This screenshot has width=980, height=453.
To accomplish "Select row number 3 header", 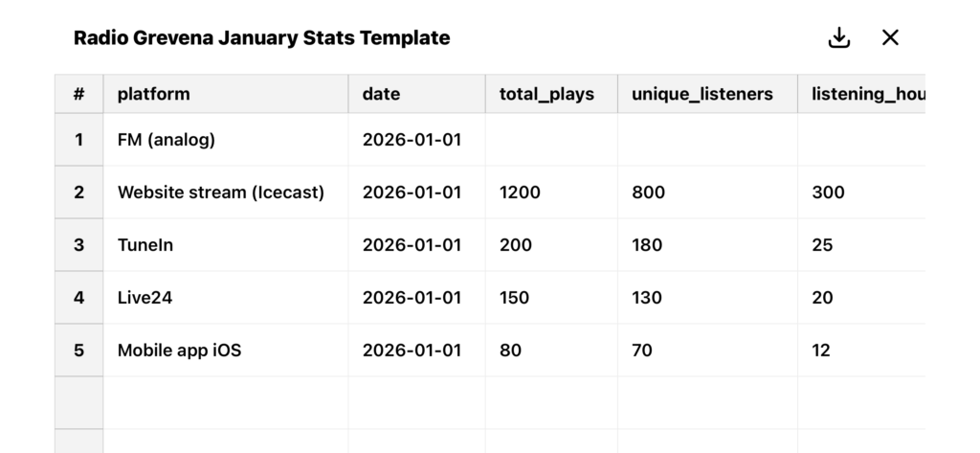I will 78,244.
